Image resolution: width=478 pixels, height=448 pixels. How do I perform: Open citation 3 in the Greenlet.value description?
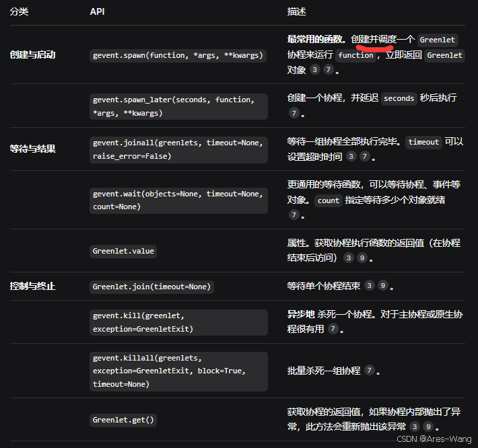point(349,258)
